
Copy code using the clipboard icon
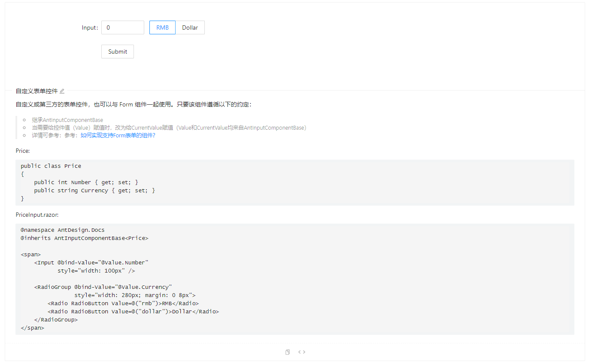pyautogui.click(x=288, y=352)
